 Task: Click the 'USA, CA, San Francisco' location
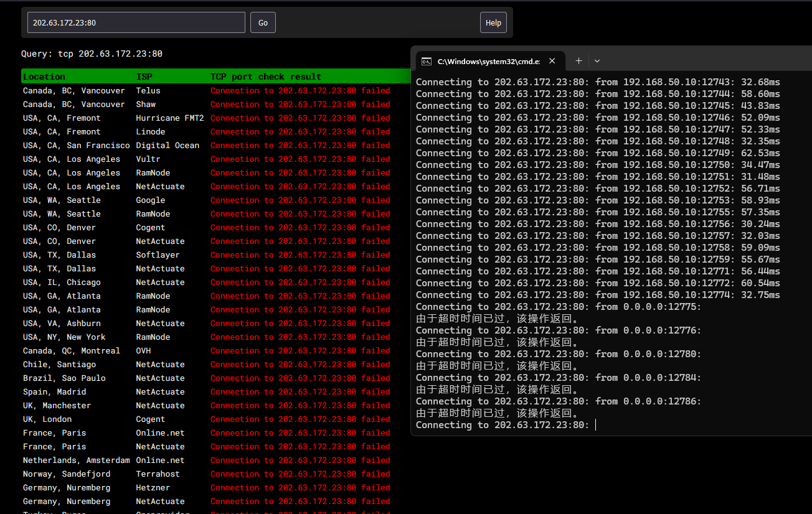[x=77, y=146]
